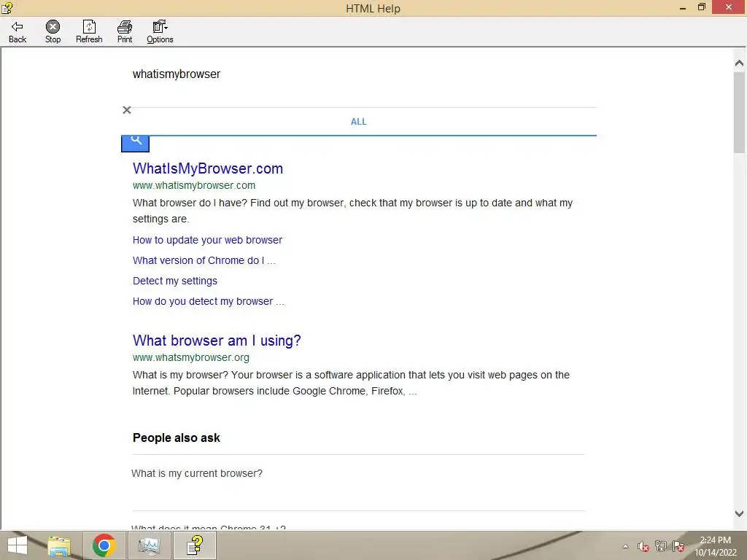The height and width of the screenshot is (560, 747).
Task: Click the HTML Help title bar icon
Action: 7,7
